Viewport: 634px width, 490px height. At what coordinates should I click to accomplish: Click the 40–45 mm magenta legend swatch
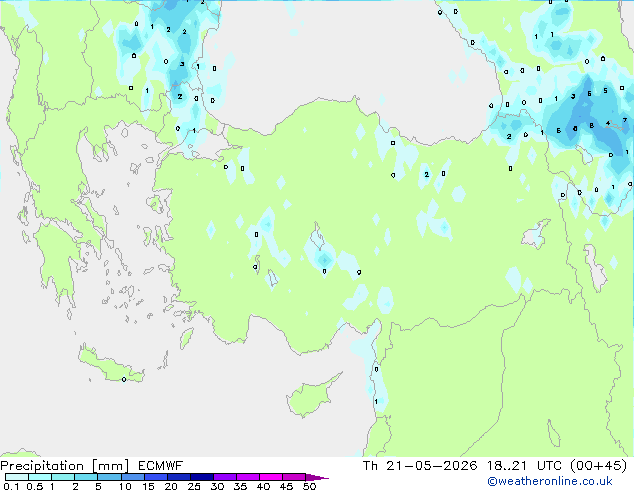click(x=271, y=477)
